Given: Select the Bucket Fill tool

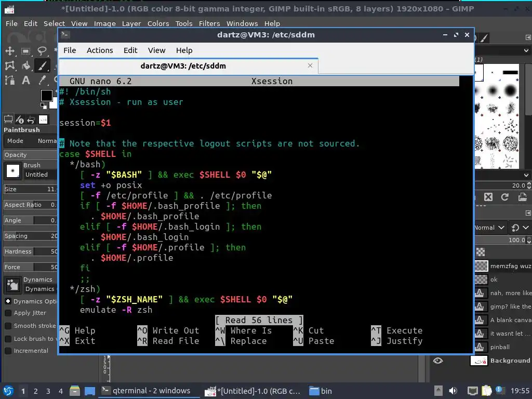Looking at the screenshot, I should point(26,65).
